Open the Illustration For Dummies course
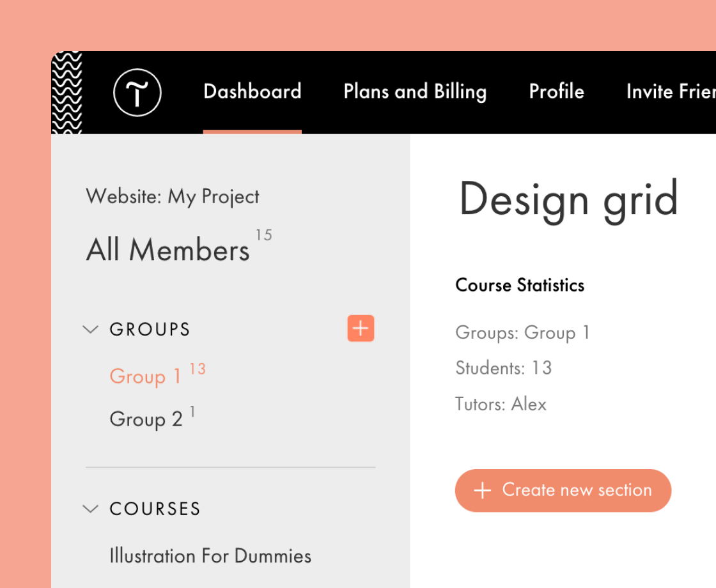Screen dimensions: 716x588 click(210, 556)
